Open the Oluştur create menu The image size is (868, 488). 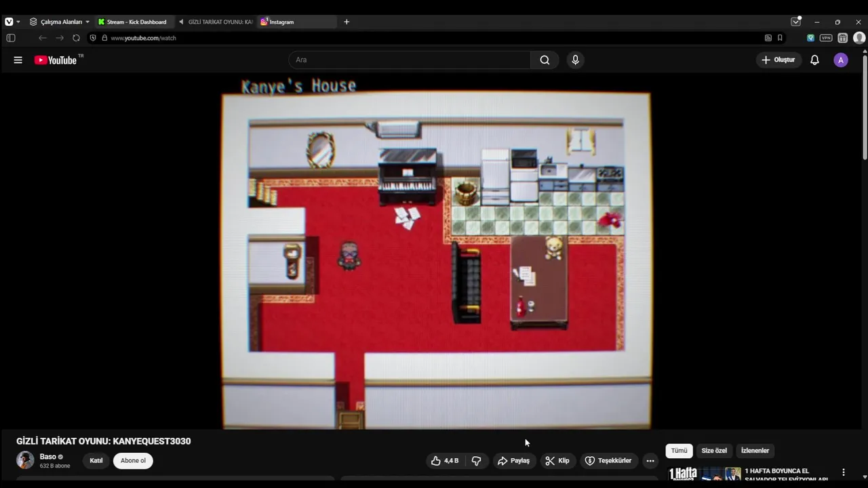coord(778,60)
